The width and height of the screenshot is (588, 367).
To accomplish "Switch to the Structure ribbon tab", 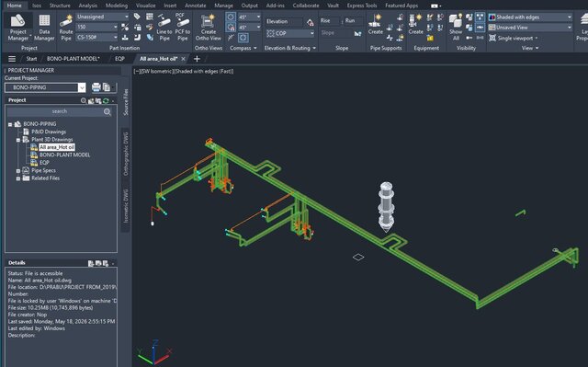I will click(60, 6).
